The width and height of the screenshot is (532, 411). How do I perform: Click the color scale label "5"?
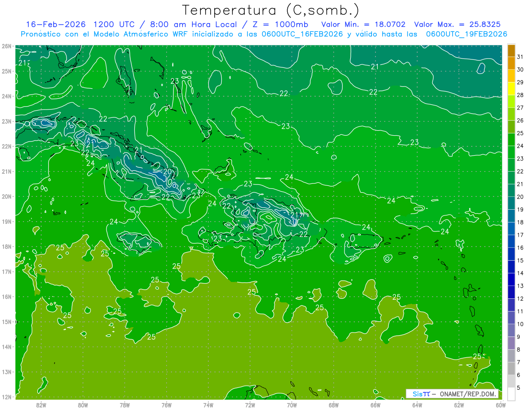coord(519,388)
